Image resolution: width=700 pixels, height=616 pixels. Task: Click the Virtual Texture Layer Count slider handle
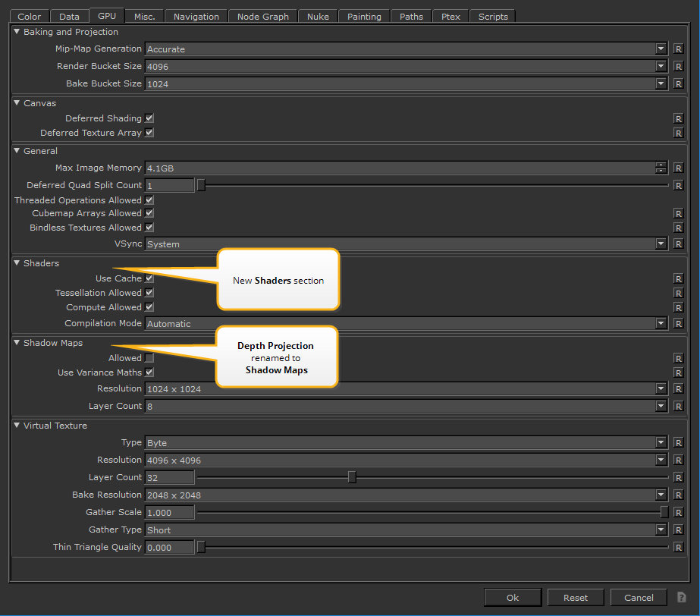coord(352,477)
